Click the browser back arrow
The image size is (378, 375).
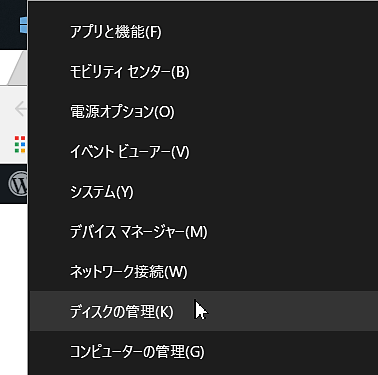point(21,109)
